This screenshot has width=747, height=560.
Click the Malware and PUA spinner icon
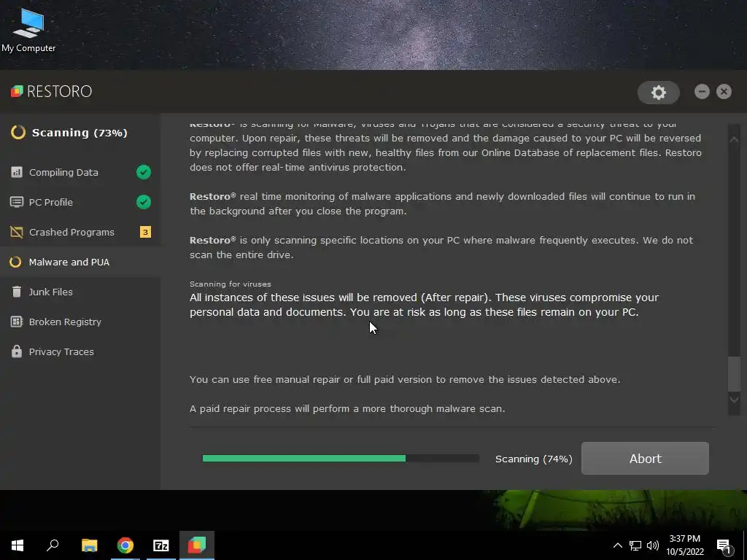(x=16, y=262)
